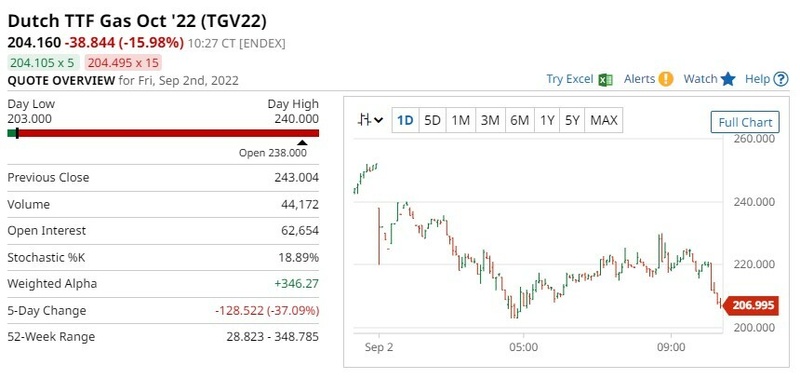Click the Open 238.000 marker triangle
The image size is (800, 392).
click(303, 143)
